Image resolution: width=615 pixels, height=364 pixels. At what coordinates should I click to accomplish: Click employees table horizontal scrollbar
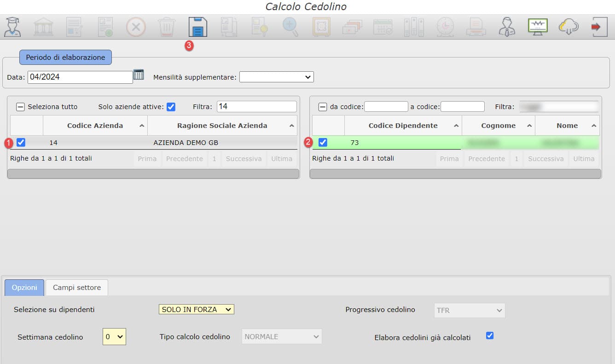(455, 173)
